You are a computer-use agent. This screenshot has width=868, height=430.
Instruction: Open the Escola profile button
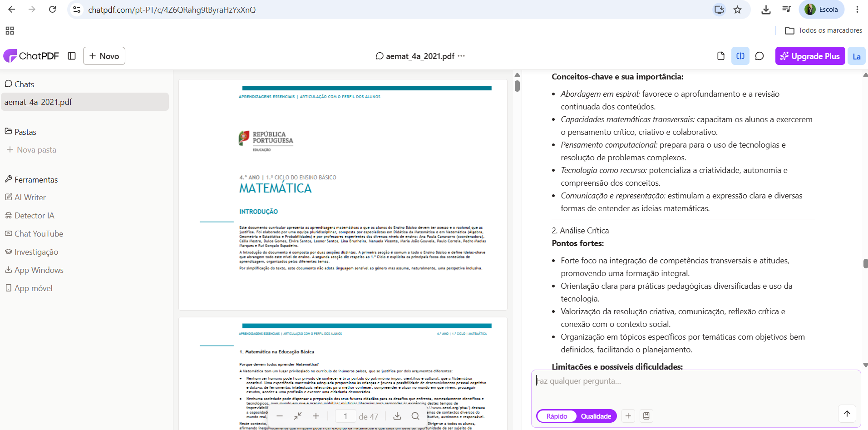[822, 10]
